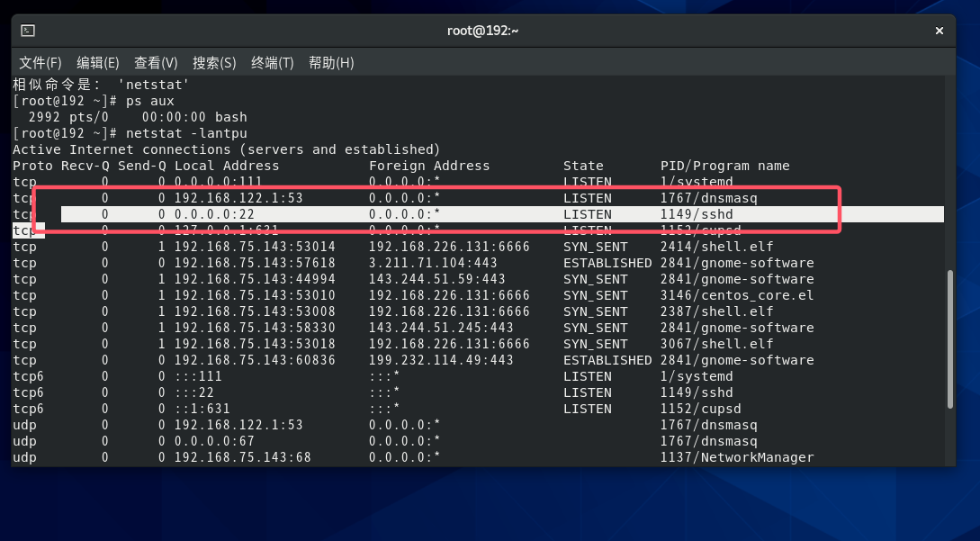This screenshot has width=980, height=541.
Task: Click the terminal vertical scrollbar thumb
Action: [950, 339]
